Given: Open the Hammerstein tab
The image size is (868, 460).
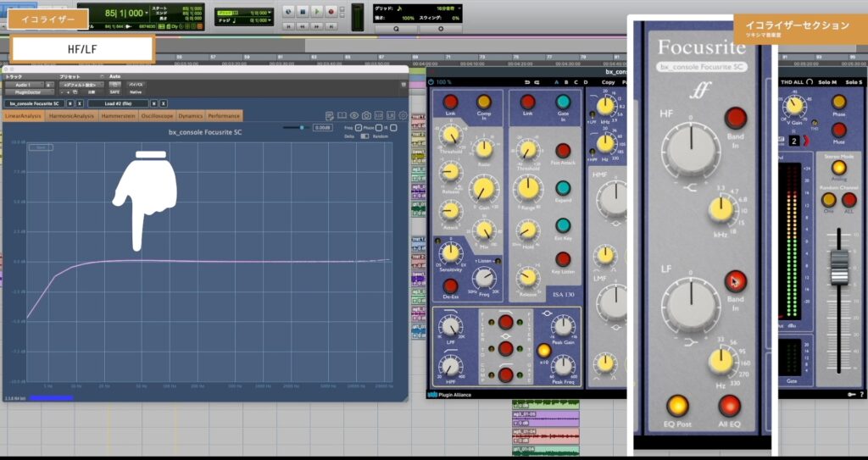Looking at the screenshot, I should [x=119, y=116].
